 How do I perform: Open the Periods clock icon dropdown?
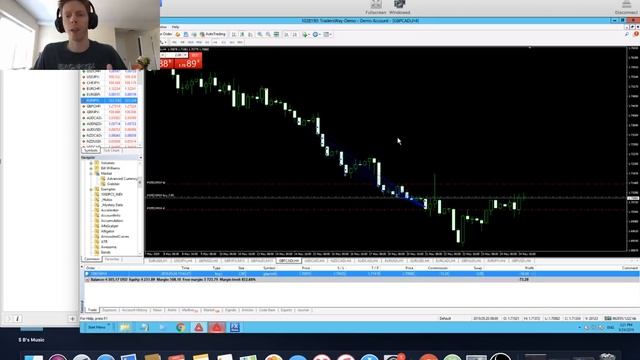pos(316,35)
